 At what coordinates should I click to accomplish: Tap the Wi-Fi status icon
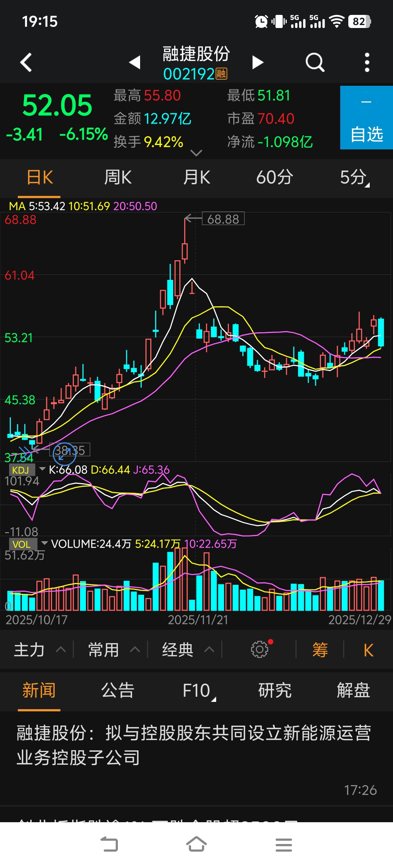tap(337, 21)
